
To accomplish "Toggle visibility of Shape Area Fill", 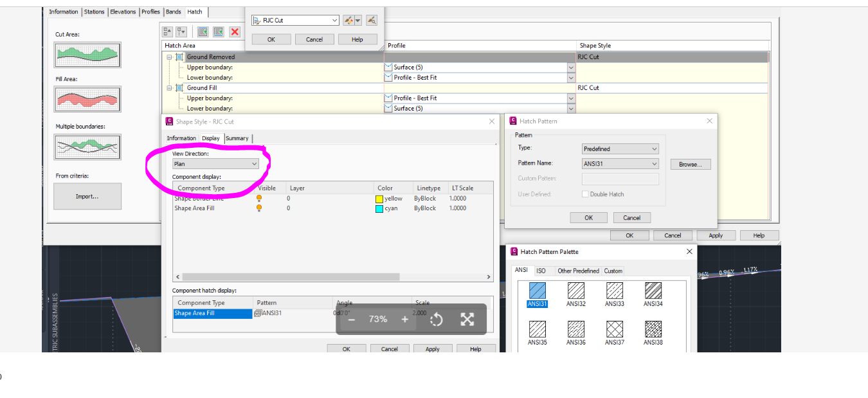I will 258,208.
